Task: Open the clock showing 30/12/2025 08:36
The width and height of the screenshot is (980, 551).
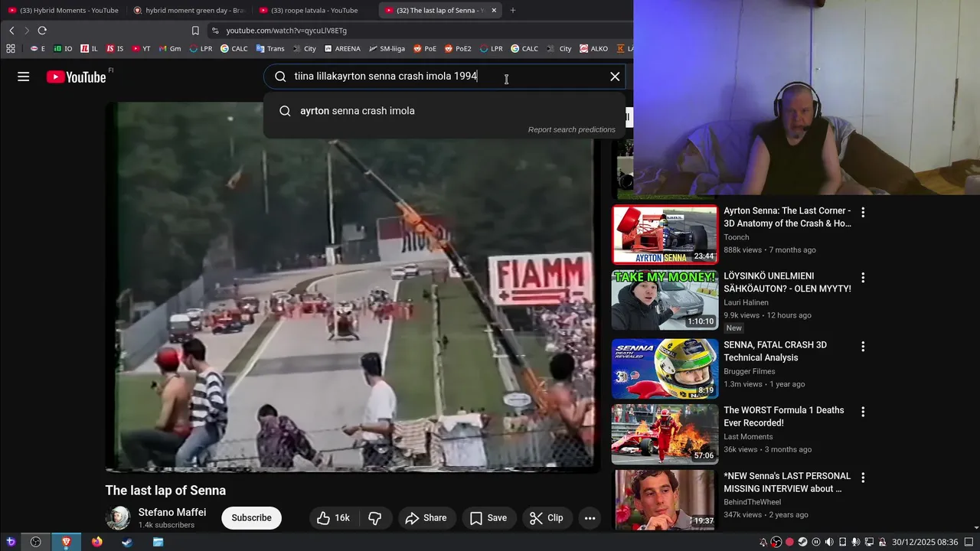Action: click(925, 542)
